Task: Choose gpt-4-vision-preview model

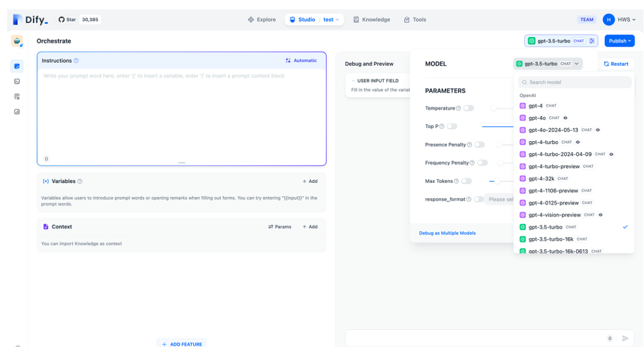Action: pos(574,215)
